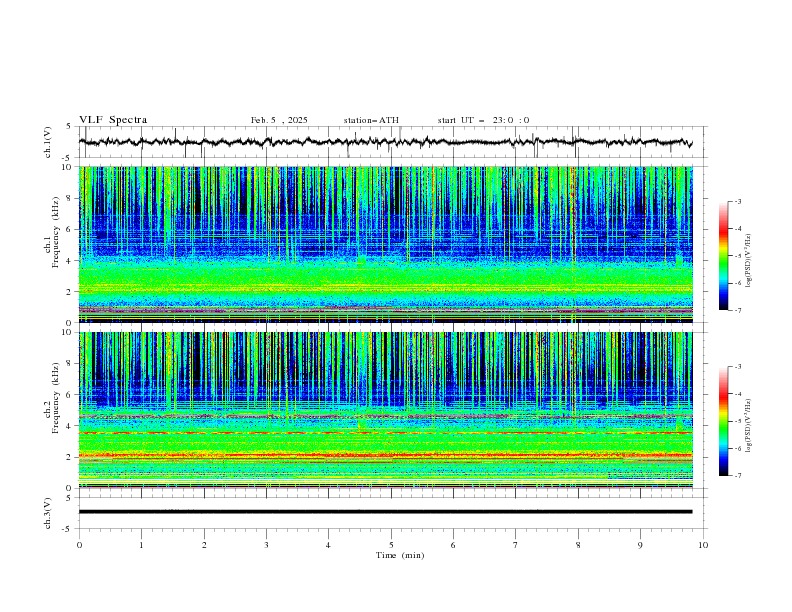Click the "8" kHz tick of ch.1 spectrogram

(70, 198)
